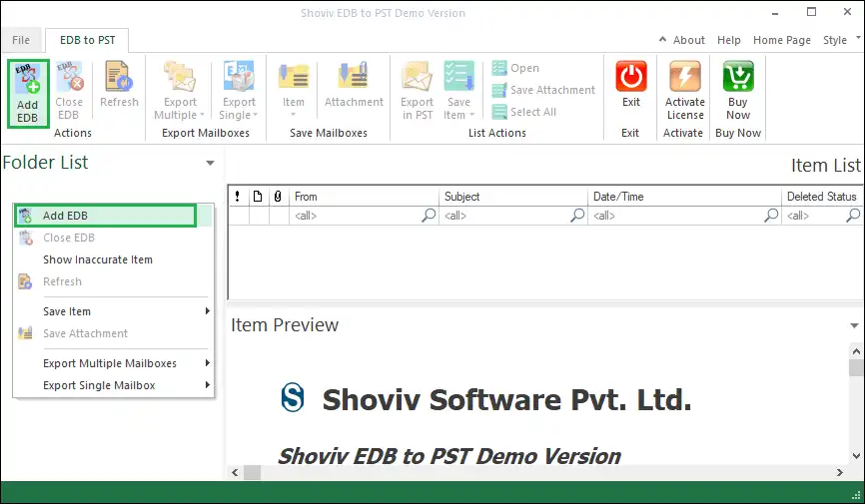This screenshot has height=504, width=865.
Task: Click the red Exit power icon
Action: 631,76
